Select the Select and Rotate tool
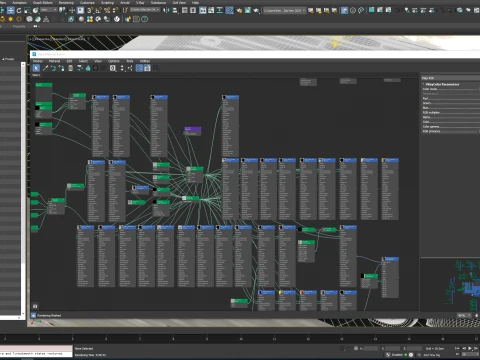Screen dimensions: 480x360 pos(19,10)
